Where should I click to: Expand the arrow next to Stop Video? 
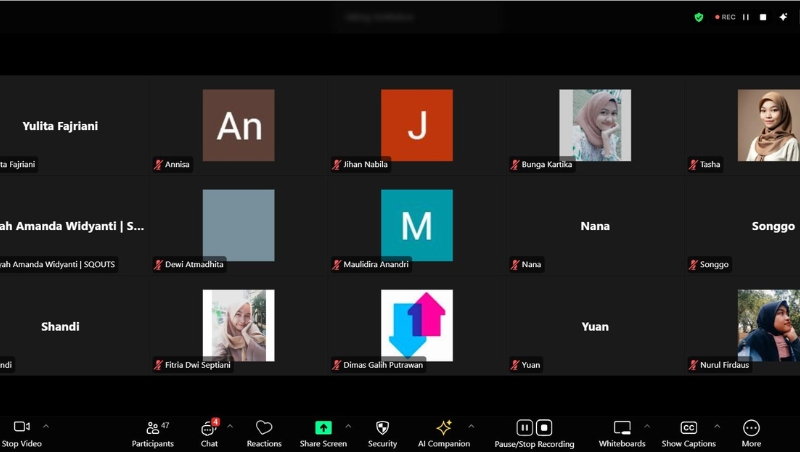[45, 426]
